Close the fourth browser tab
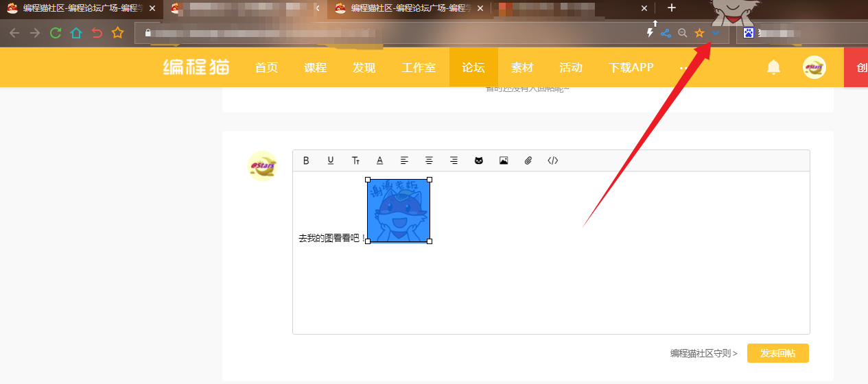This screenshot has height=384, width=868. 644,8
